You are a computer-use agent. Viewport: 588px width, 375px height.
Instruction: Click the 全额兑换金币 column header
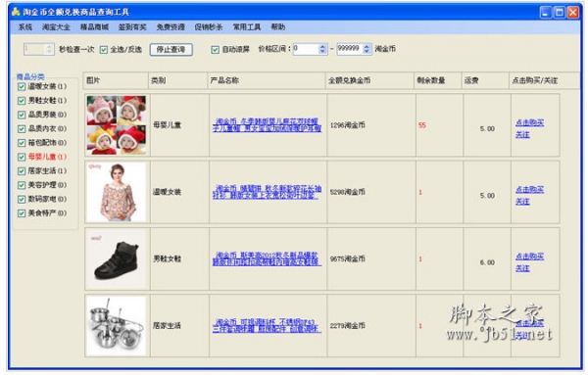pyautogui.click(x=369, y=80)
